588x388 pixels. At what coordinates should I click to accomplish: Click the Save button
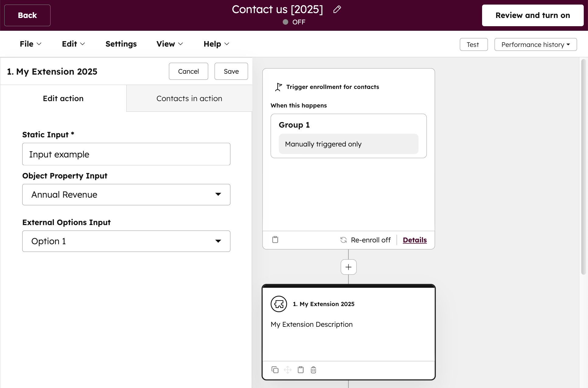click(231, 71)
